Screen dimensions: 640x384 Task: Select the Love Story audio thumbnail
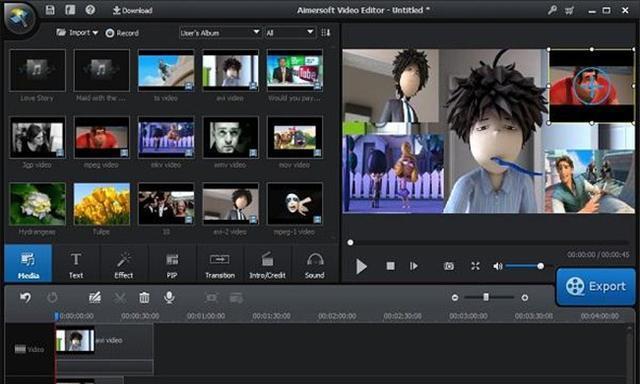tap(37, 70)
